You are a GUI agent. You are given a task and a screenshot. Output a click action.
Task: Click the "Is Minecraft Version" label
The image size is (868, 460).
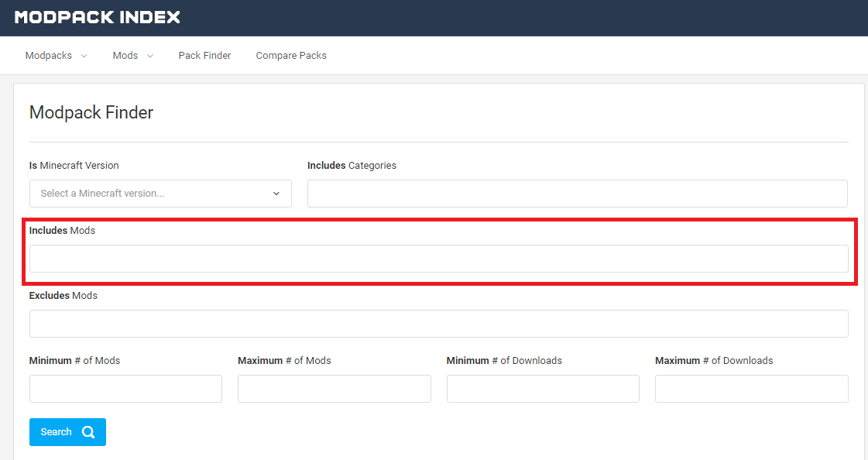[x=74, y=166]
